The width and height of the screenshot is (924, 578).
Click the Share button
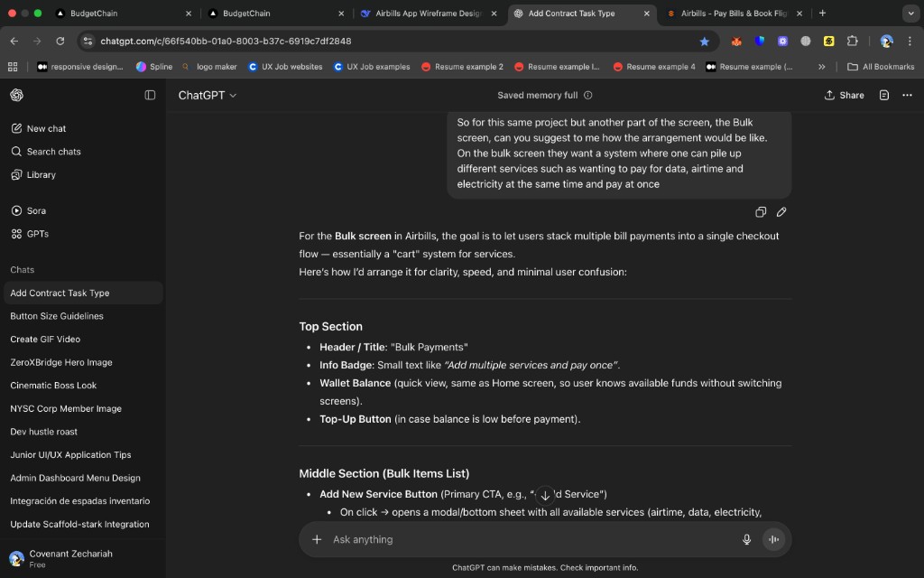click(844, 95)
